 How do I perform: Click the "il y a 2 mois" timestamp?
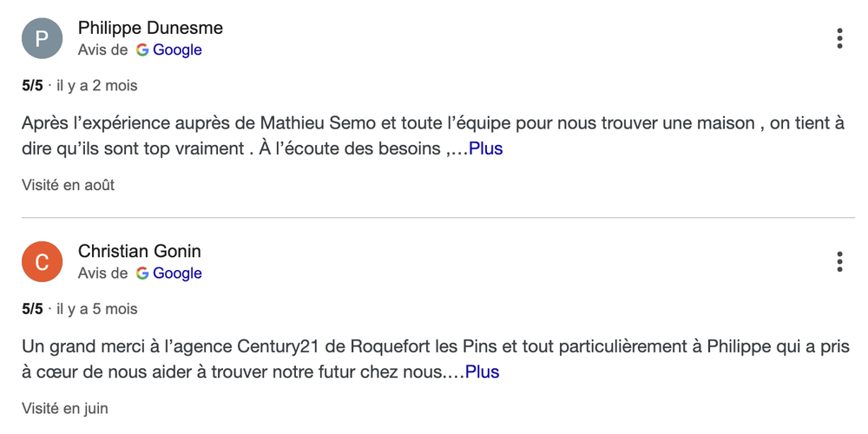tap(97, 86)
